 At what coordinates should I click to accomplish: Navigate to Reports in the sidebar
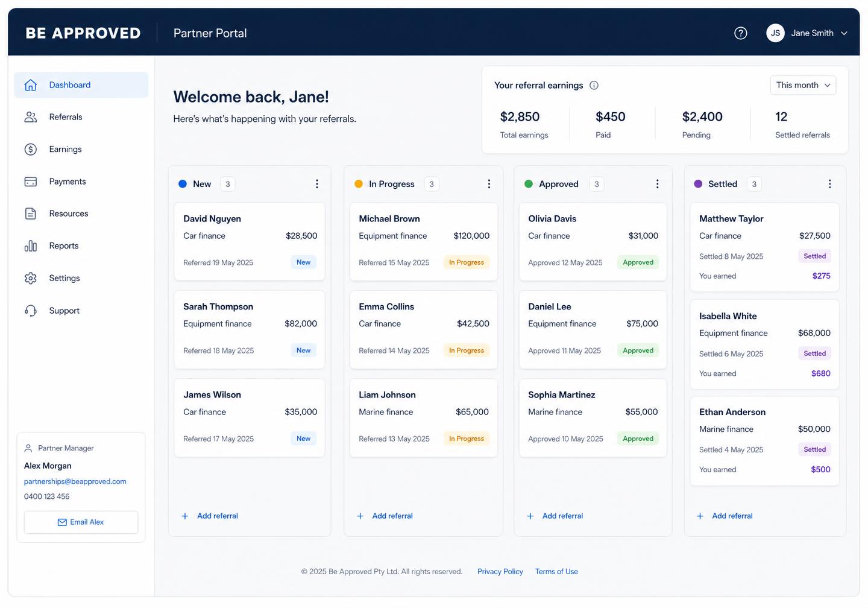tap(81, 246)
